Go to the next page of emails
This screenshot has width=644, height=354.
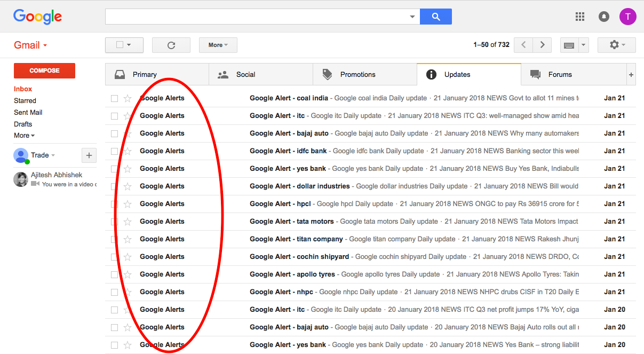coord(542,45)
